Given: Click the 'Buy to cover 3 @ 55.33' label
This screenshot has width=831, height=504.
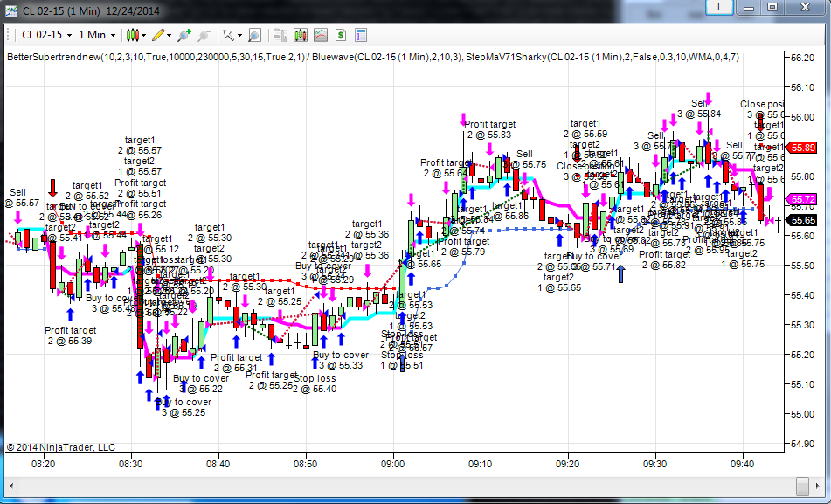Looking at the screenshot, I should [x=341, y=360].
